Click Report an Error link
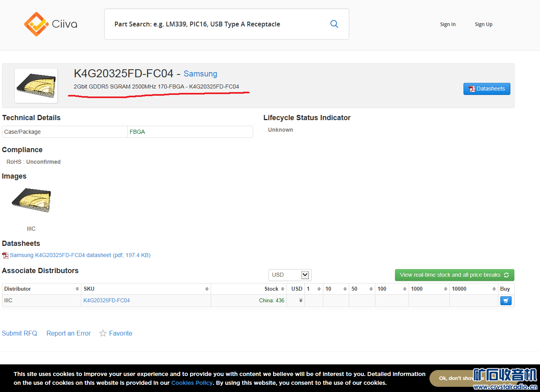This screenshot has height=392, width=540. point(69,333)
